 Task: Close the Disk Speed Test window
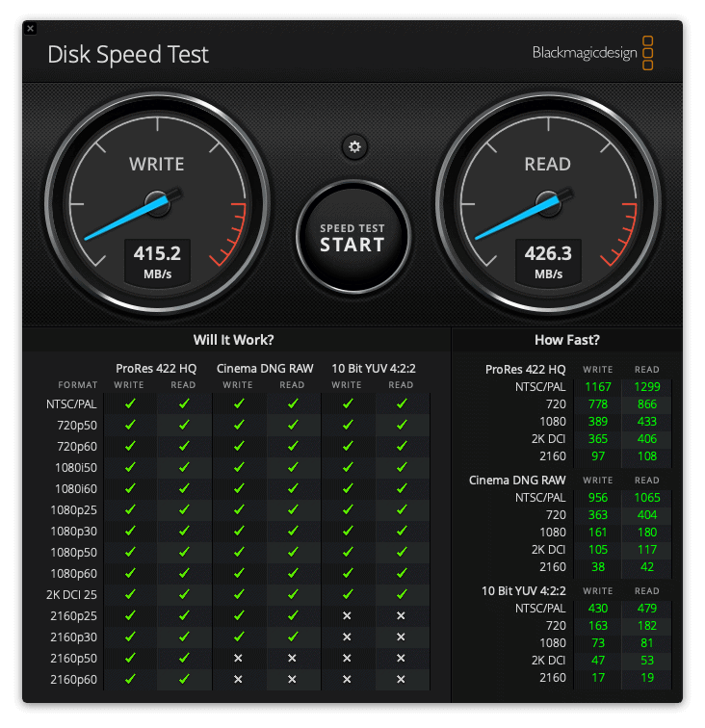coord(30,29)
